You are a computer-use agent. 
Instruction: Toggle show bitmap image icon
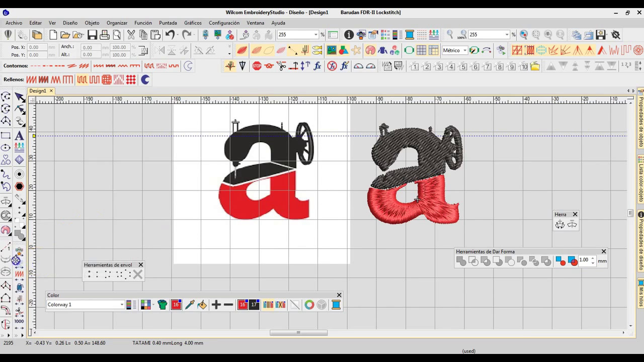331,50
